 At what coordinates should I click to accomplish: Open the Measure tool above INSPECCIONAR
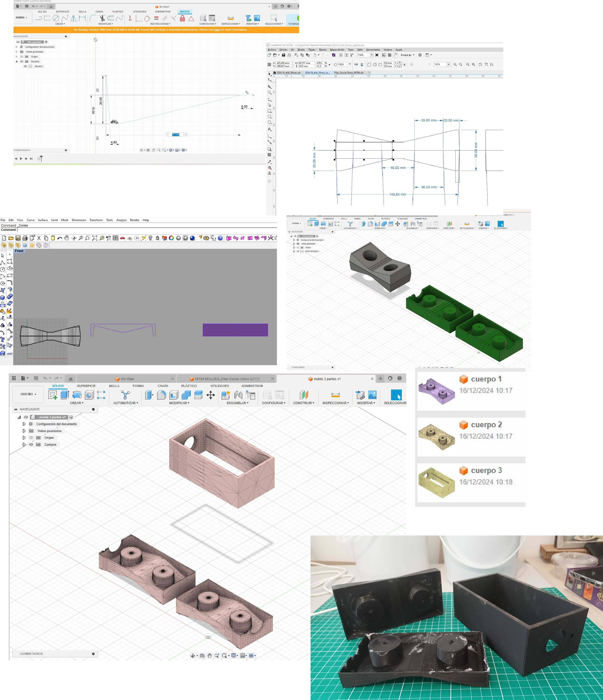point(335,395)
